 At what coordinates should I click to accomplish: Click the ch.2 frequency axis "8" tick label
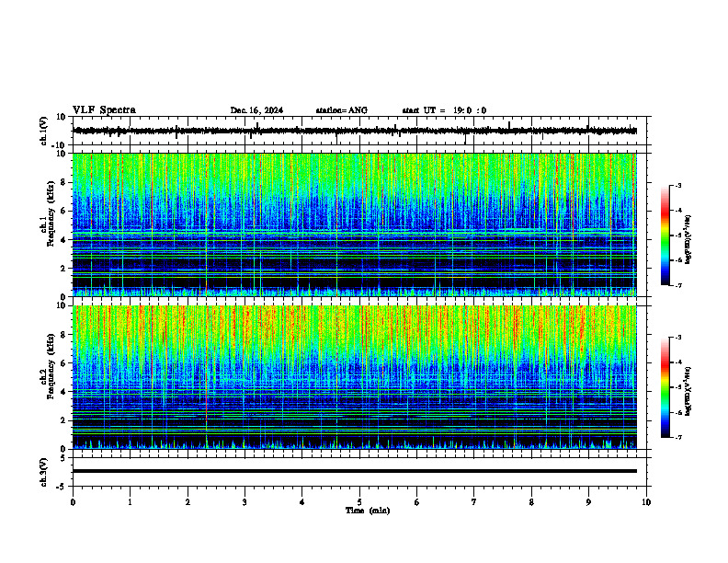click(x=64, y=335)
